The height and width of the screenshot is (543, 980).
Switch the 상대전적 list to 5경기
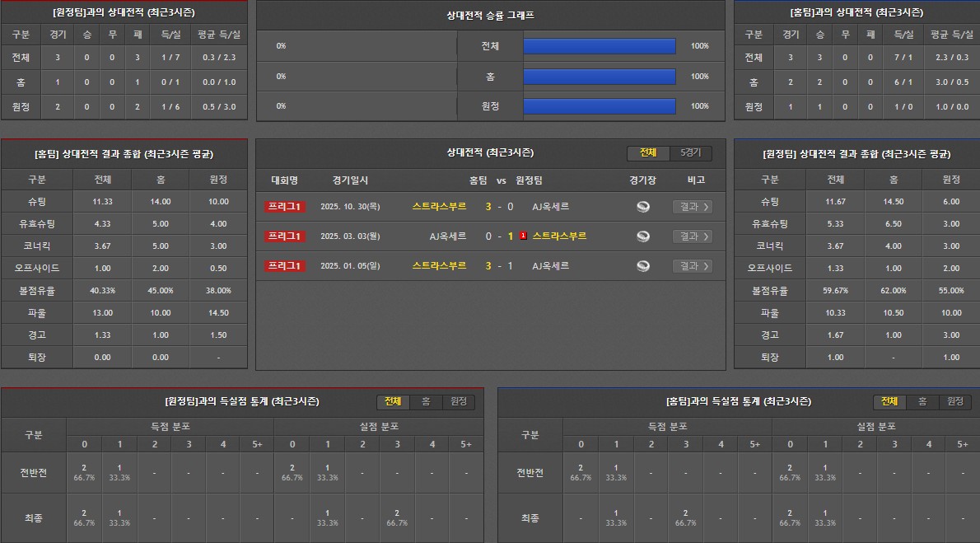[x=690, y=153]
